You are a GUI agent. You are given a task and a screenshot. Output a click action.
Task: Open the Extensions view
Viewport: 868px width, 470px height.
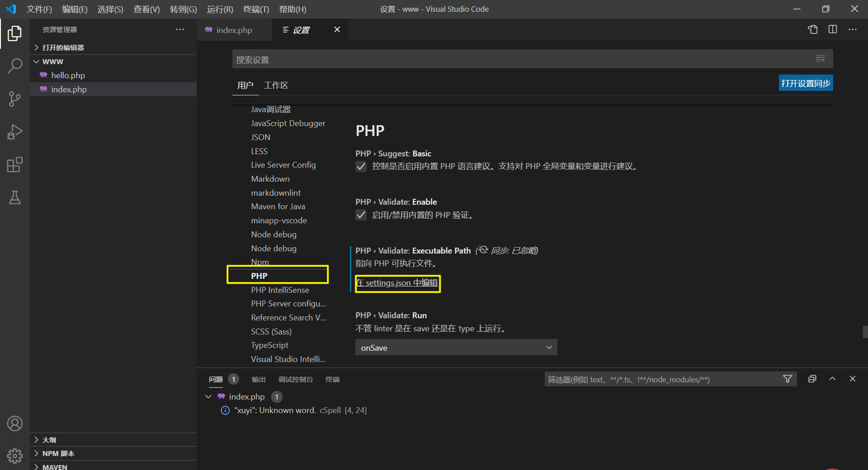[14, 165]
